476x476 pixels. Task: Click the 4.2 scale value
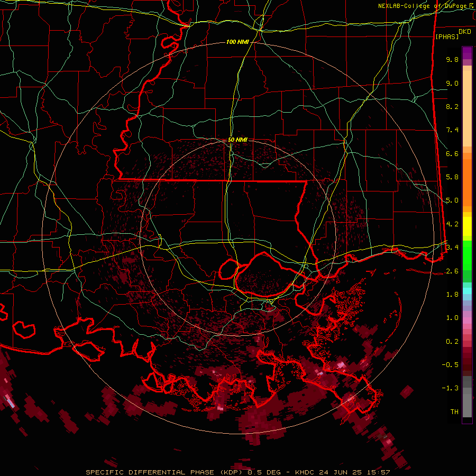click(x=452, y=224)
